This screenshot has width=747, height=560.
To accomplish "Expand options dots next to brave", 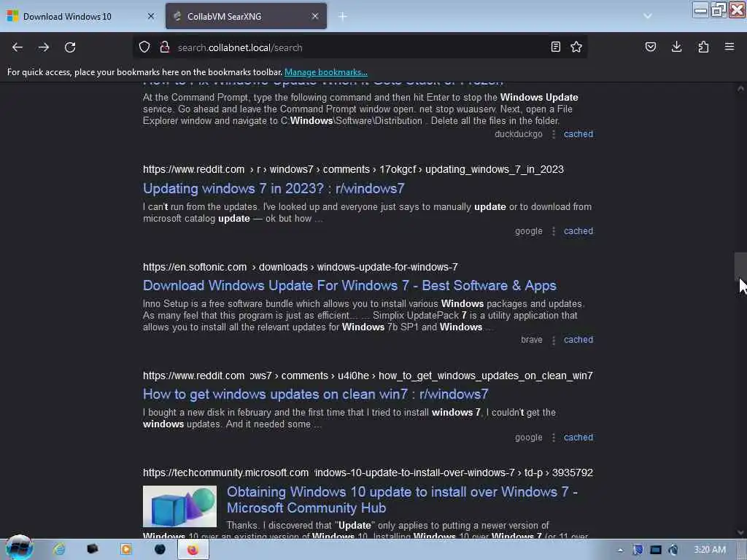I will click(x=553, y=340).
